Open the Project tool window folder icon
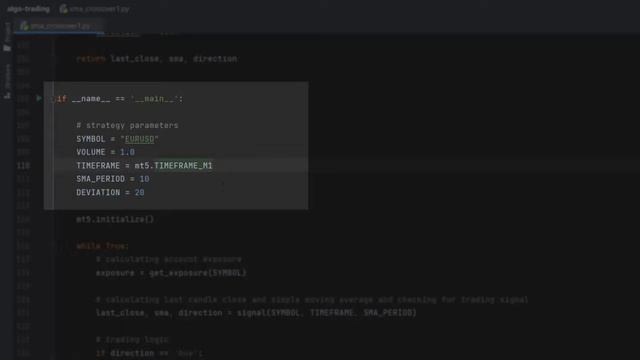The height and width of the screenshot is (360, 640). click(7, 48)
